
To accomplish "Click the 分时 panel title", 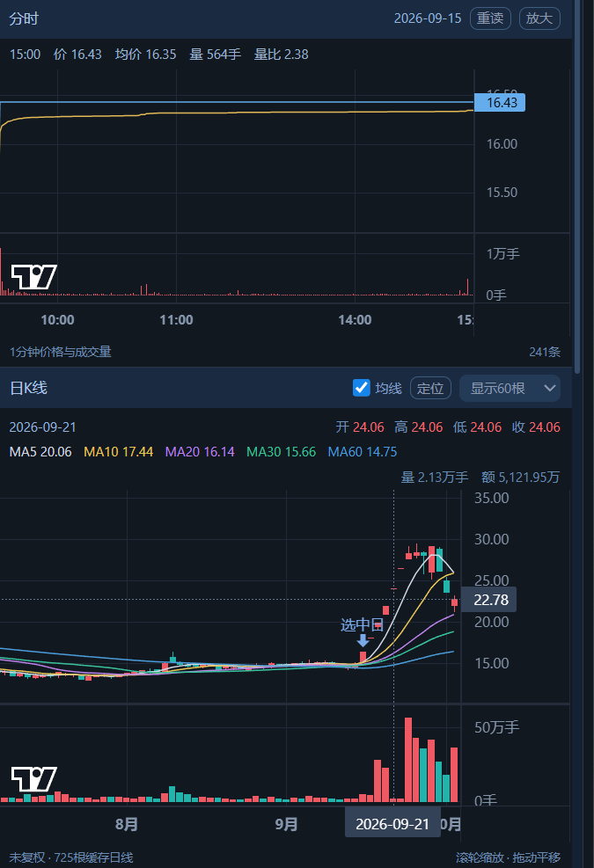I will pos(24,18).
